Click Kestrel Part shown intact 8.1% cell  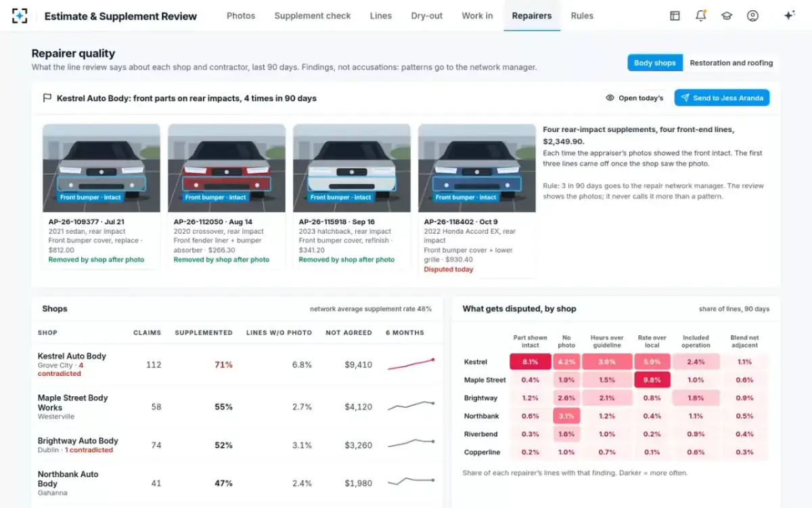(531, 362)
